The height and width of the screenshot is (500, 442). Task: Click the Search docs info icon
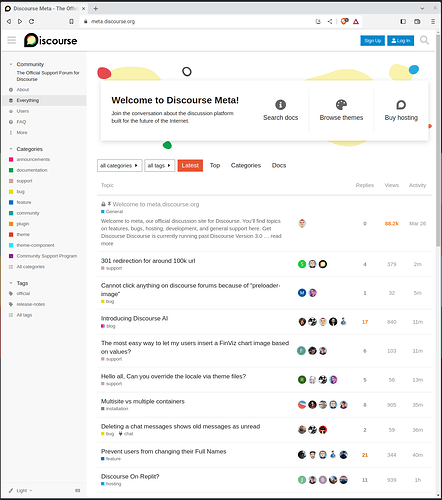280,105
